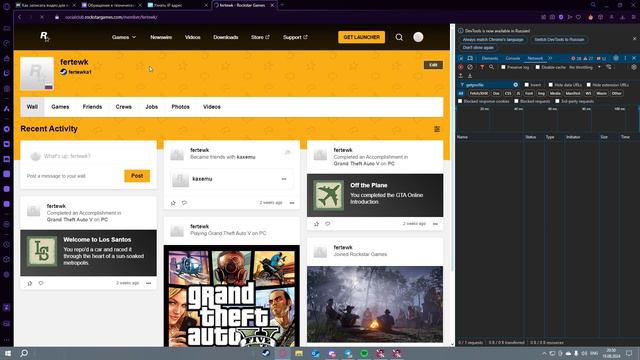Click the Export HAR download icon
The image size is (640, 360).
[x=470, y=76]
